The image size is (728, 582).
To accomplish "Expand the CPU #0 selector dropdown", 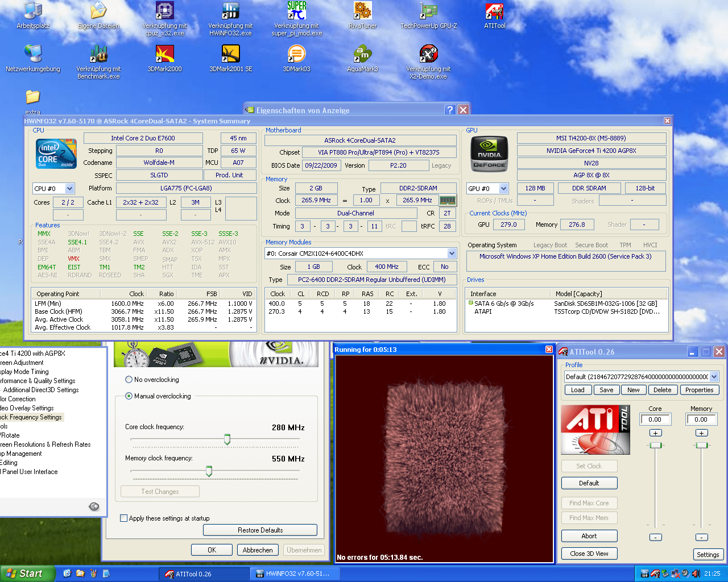I will (x=69, y=189).
